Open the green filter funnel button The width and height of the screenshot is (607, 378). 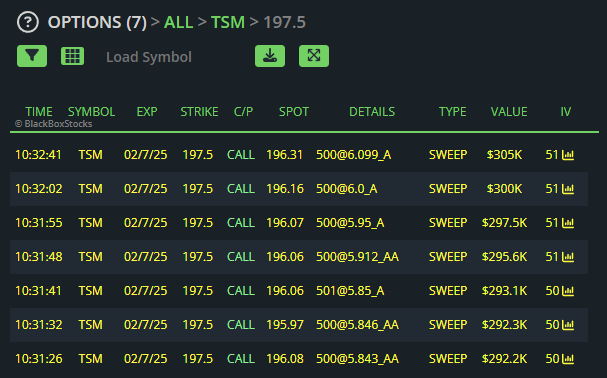coord(32,56)
